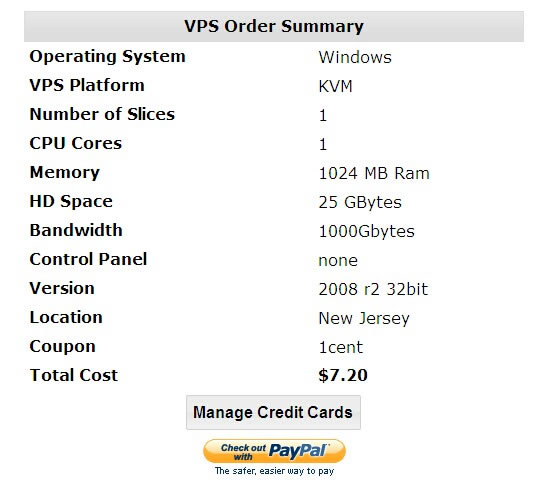Select the 1cent coupon value
Screen dimensions: 536x487
pyautogui.click(x=340, y=348)
